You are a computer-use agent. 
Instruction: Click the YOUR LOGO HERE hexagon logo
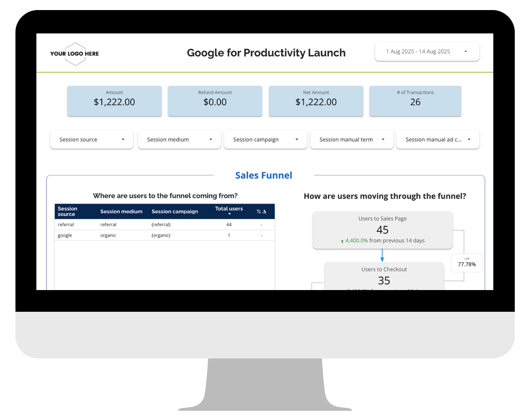74,54
